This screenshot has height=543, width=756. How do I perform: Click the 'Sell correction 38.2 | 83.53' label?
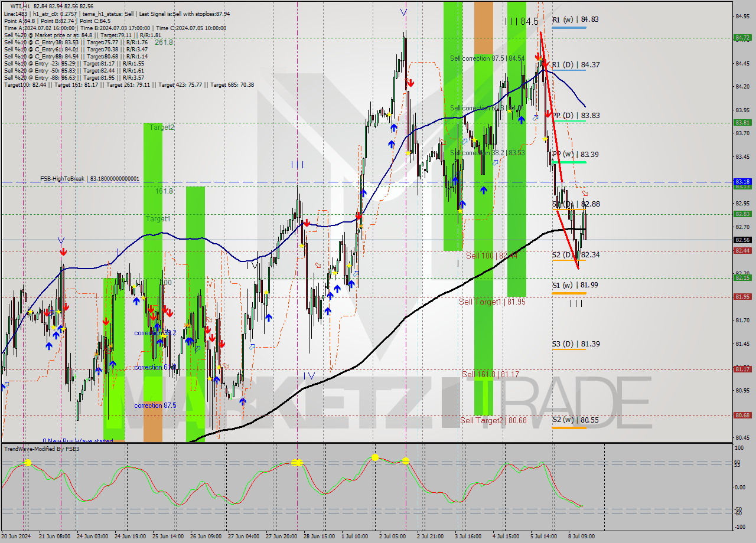click(x=487, y=153)
